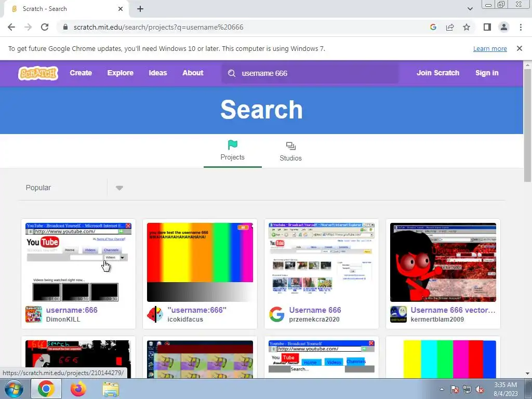The height and width of the screenshot is (399, 532).
Task: Click Action Center flag tray icon
Action: coord(455,389)
